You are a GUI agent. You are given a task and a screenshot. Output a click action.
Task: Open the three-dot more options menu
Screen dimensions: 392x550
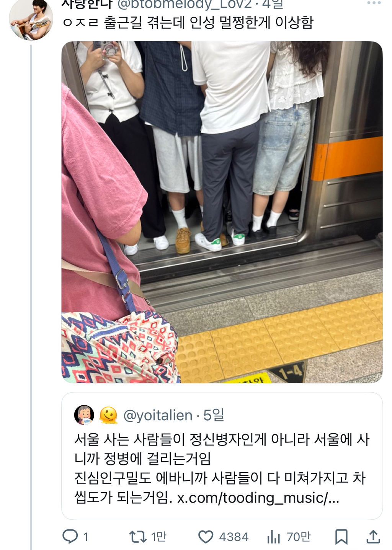click(x=374, y=3)
